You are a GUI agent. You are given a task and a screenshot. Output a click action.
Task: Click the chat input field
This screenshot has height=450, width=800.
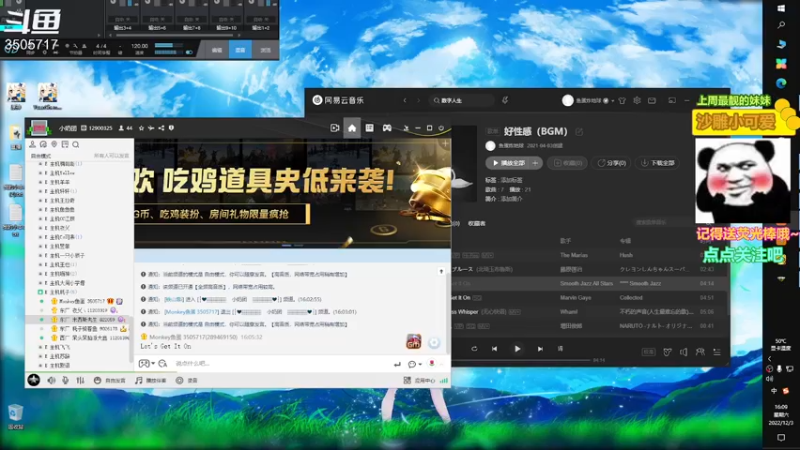point(281,364)
